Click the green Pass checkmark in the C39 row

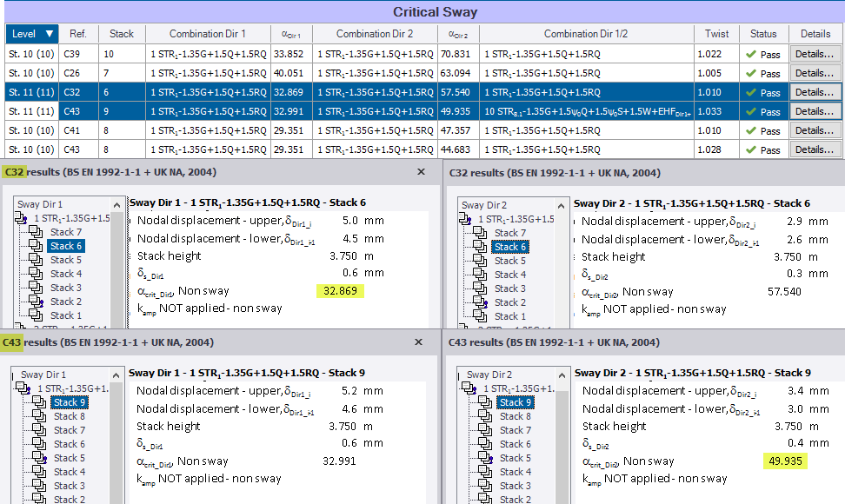click(x=750, y=54)
